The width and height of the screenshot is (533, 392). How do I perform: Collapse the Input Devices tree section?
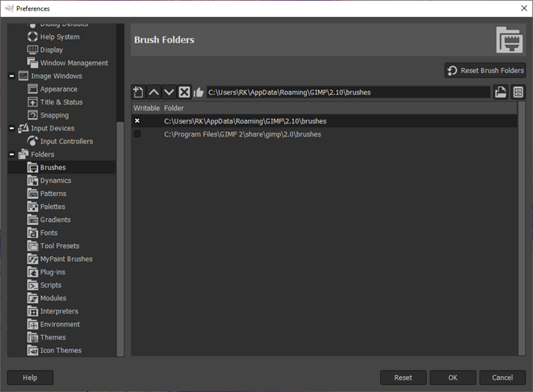click(x=12, y=128)
